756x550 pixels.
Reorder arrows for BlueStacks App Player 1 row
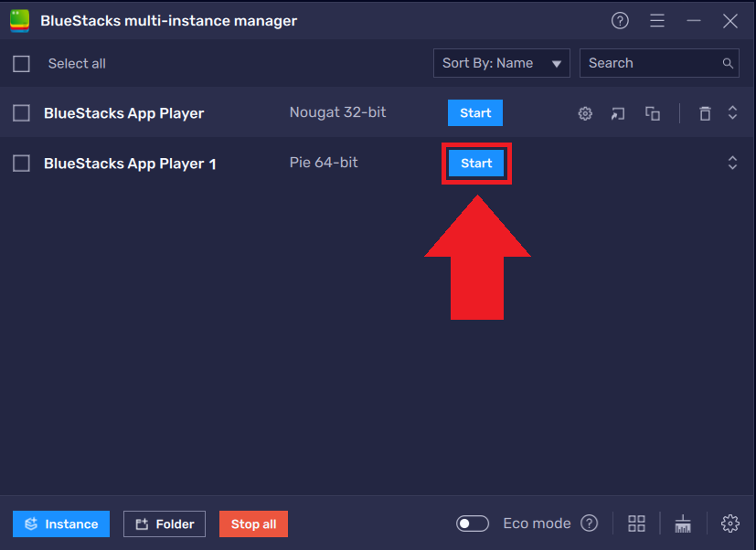pyautogui.click(x=732, y=163)
